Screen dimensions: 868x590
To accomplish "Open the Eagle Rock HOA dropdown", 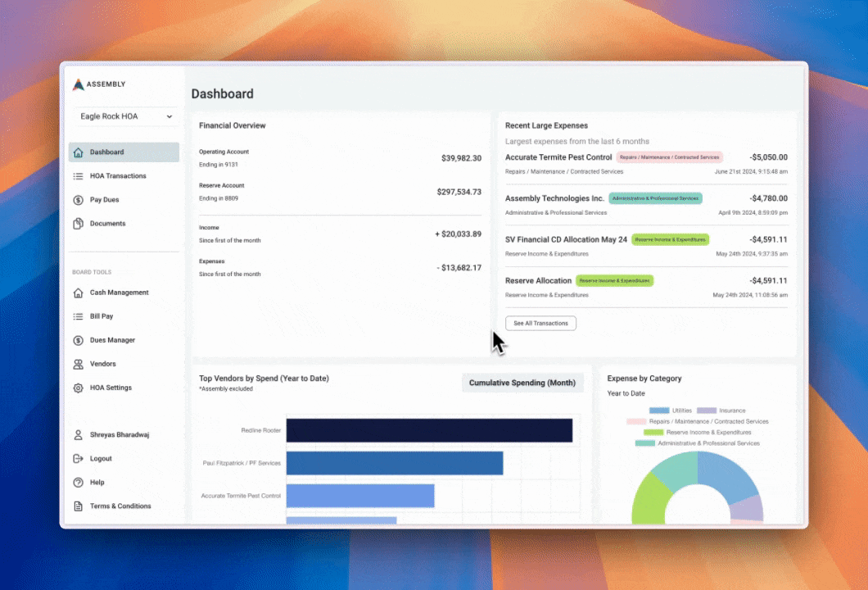I will click(x=126, y=116).
